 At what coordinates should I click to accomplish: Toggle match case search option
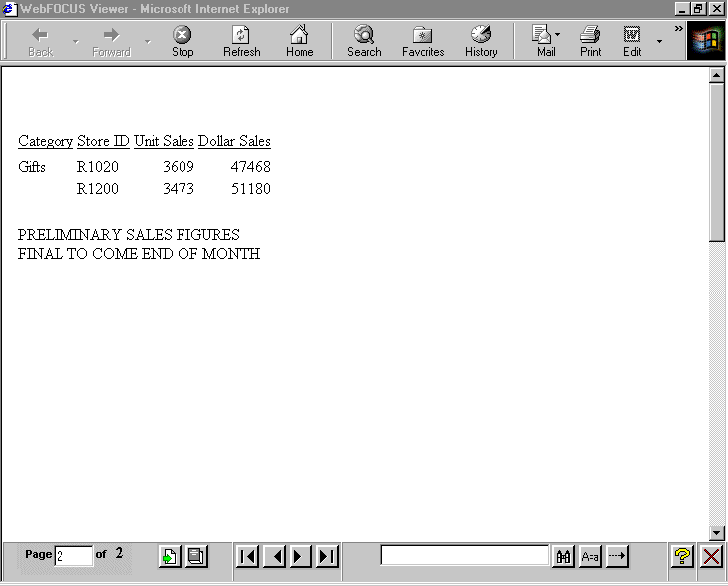point(590,556)
